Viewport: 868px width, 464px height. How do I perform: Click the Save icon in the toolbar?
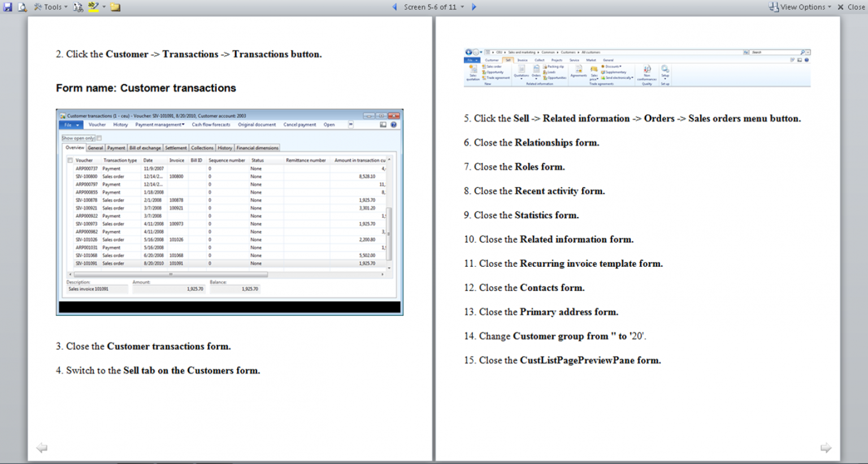[7, 7]
